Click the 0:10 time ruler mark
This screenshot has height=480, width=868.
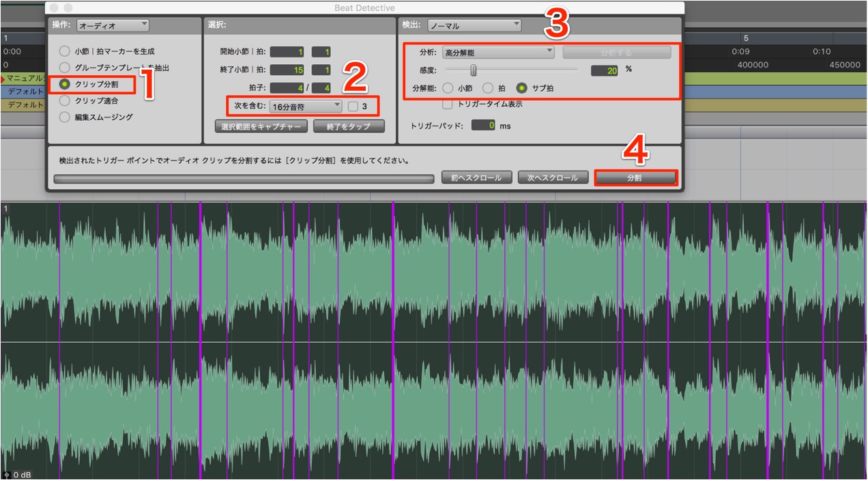click(822, 51)
